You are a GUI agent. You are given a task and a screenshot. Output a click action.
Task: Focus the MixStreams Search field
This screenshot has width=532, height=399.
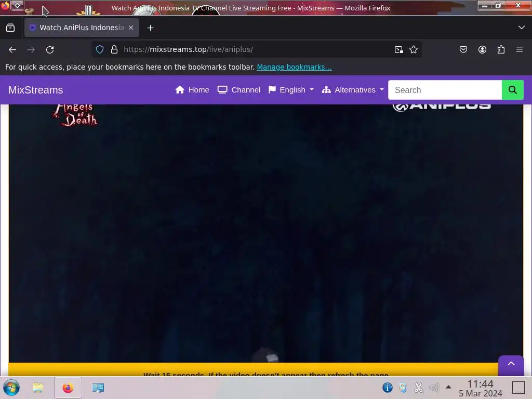tap(445, 90)
